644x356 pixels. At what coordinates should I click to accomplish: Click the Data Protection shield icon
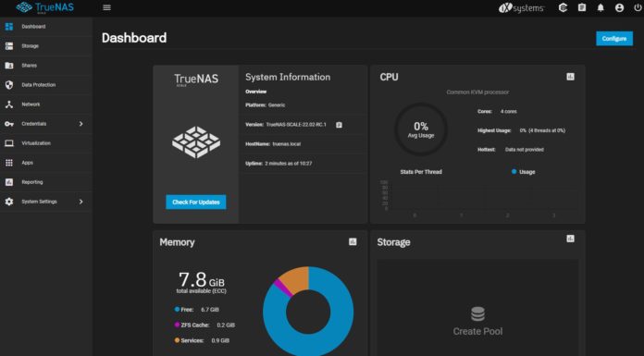pyautogui.click(x=9, y=84)
